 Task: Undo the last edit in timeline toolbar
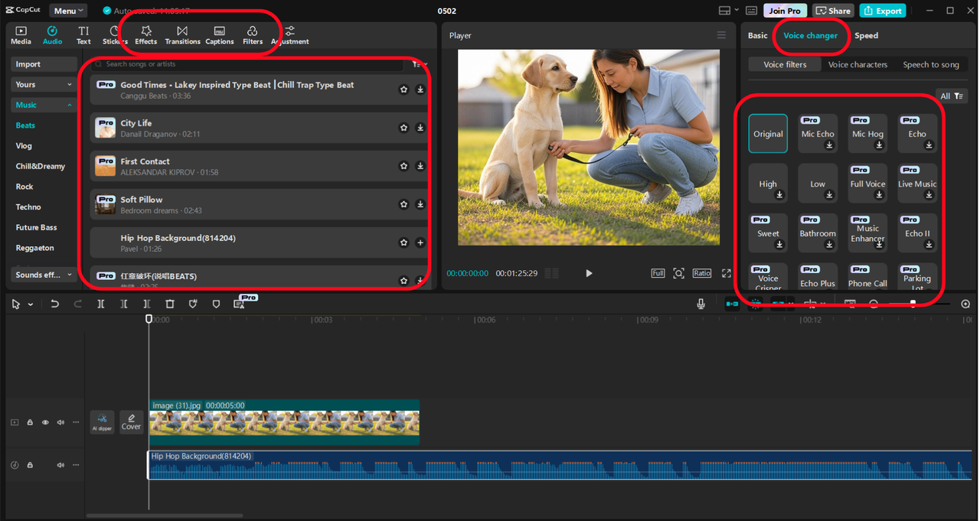click(x=55, y=304)
